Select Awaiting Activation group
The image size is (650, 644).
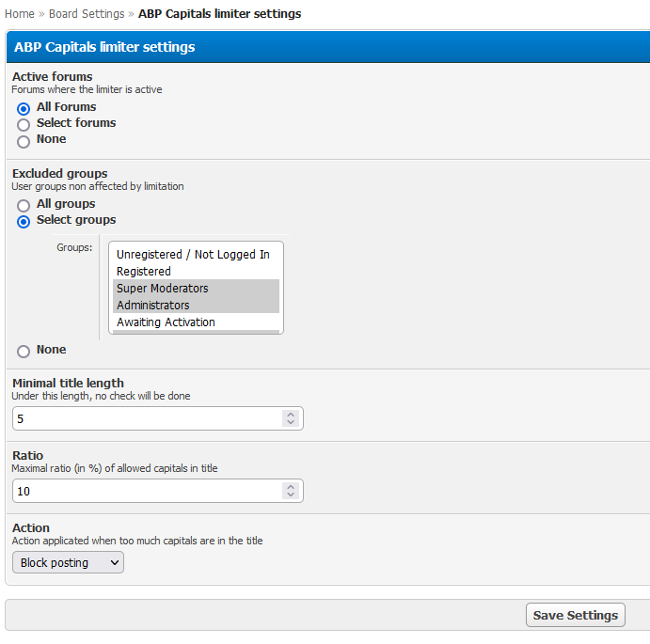(x=166, y=322)
